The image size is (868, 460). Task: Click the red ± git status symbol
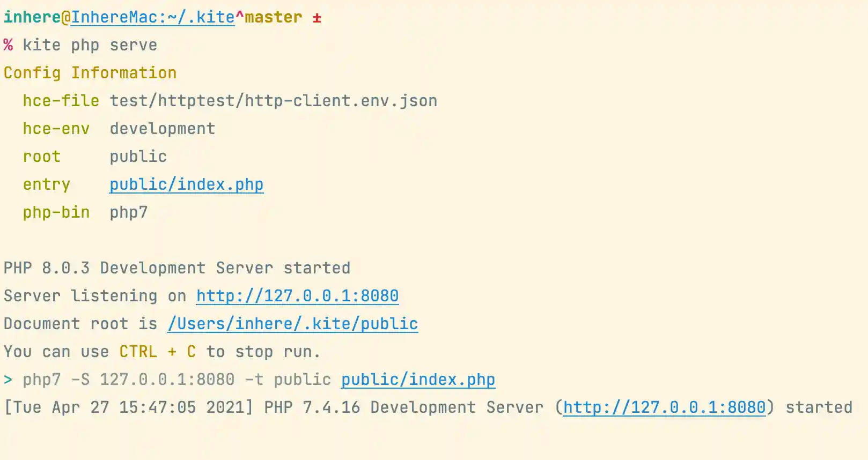[x=317, y=18]
